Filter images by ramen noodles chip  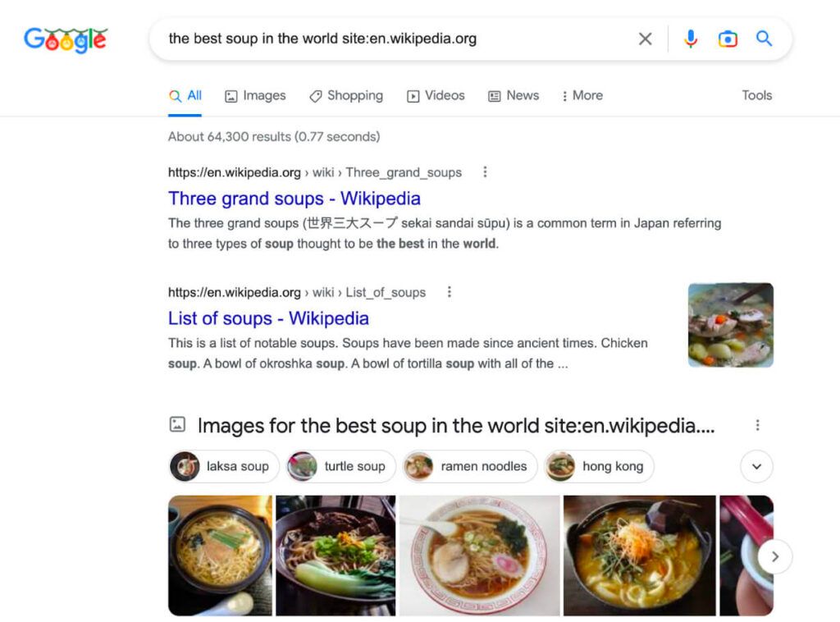[x=470, y=466]
